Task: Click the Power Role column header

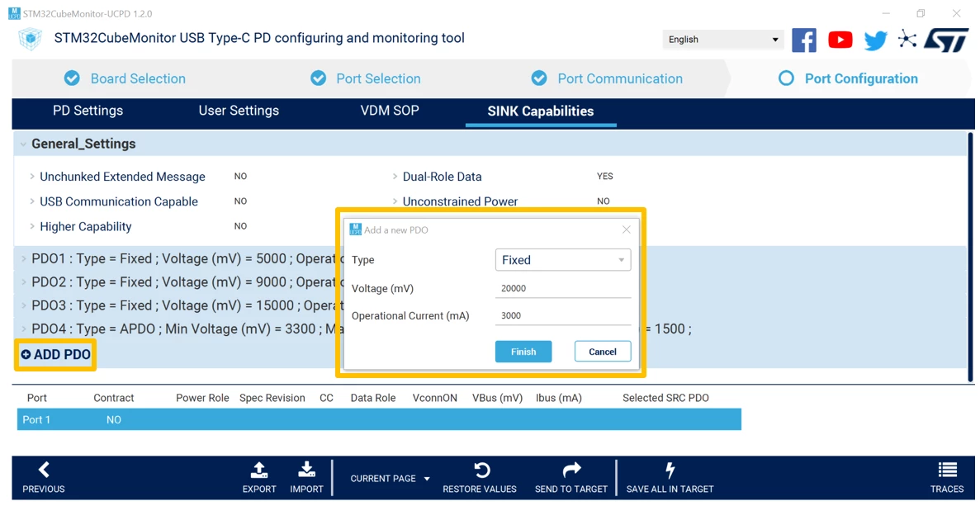Action: tap(202, 398)
